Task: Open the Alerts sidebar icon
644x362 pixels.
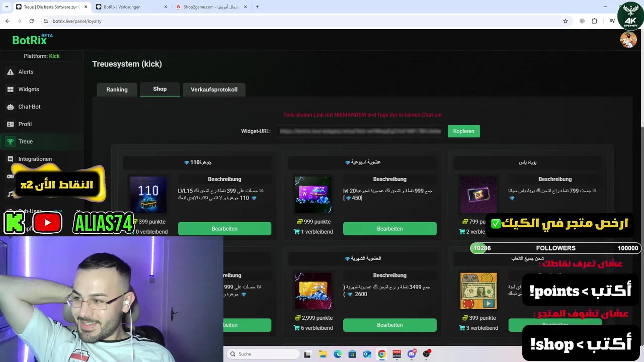Action: coord(10,72)
